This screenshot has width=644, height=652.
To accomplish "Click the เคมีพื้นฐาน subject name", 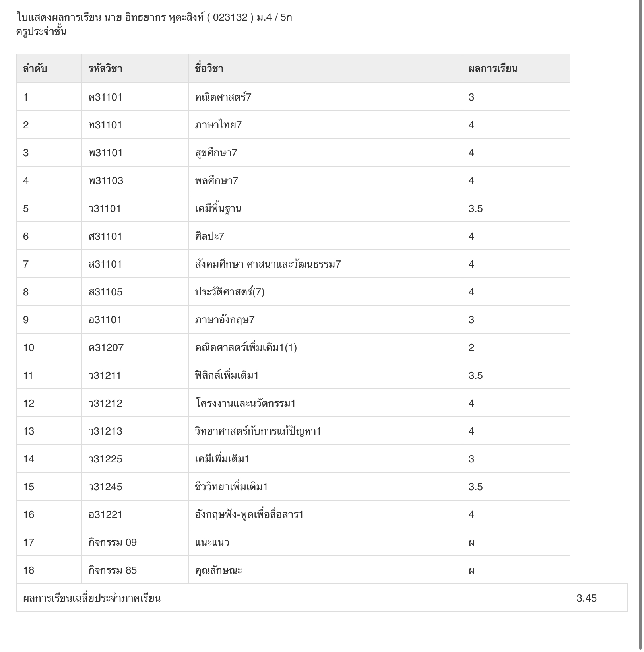I will [218, 208].
